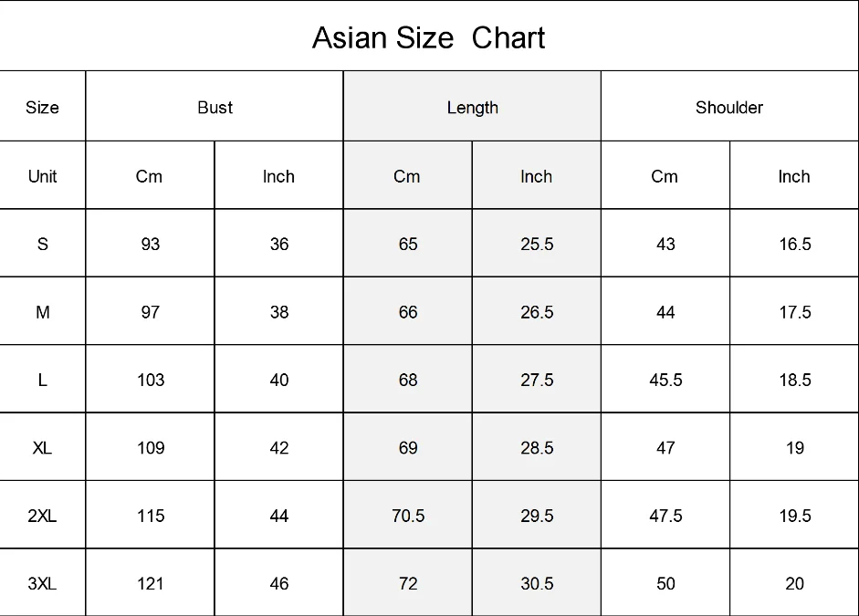Select the Length column header

pyautogui.click(x=472, y=108)
